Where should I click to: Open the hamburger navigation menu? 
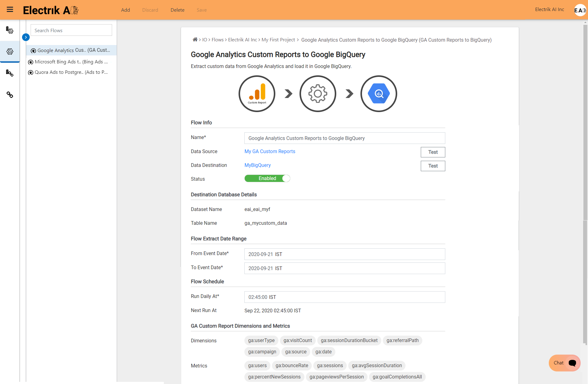pos(10,9)
